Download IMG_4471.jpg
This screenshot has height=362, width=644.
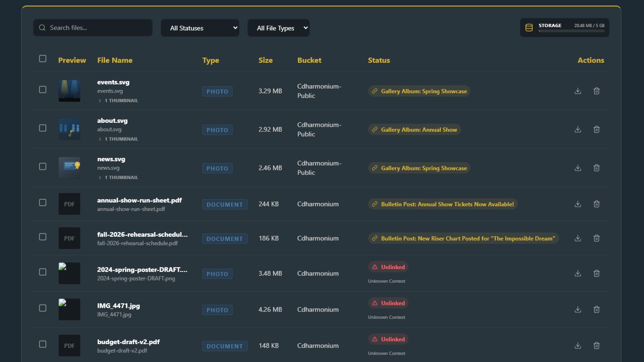point(578,309)
